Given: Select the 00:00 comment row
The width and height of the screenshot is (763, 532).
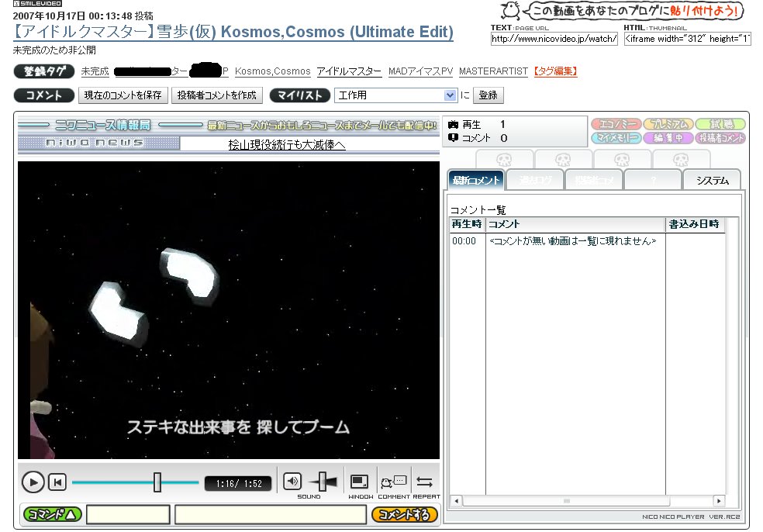Looking at the screenshot, I should 587,241.
